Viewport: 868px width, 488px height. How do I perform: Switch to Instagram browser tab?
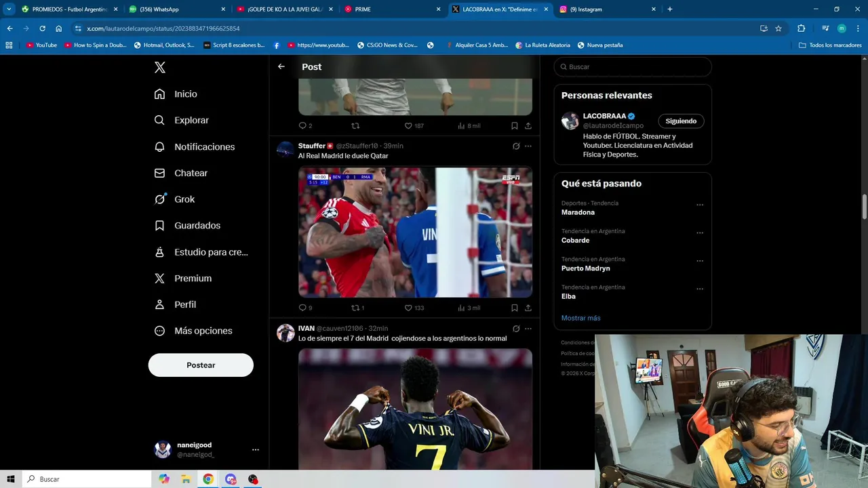tap(607, 9)
